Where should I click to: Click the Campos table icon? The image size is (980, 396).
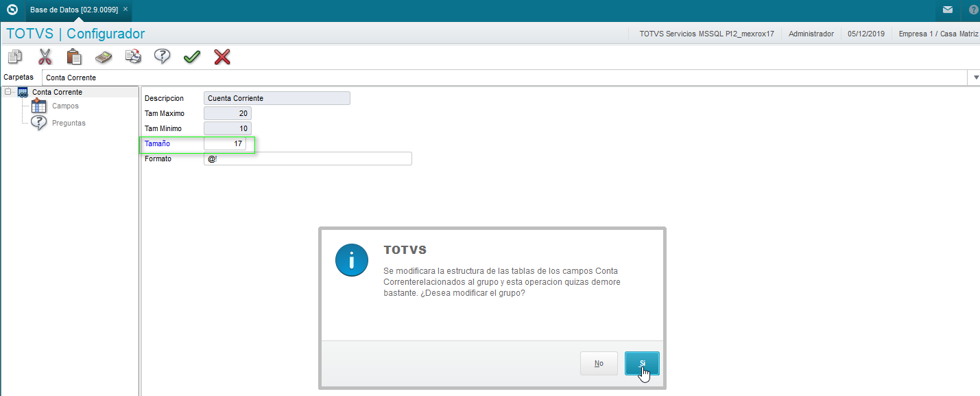tap(39, 106)
